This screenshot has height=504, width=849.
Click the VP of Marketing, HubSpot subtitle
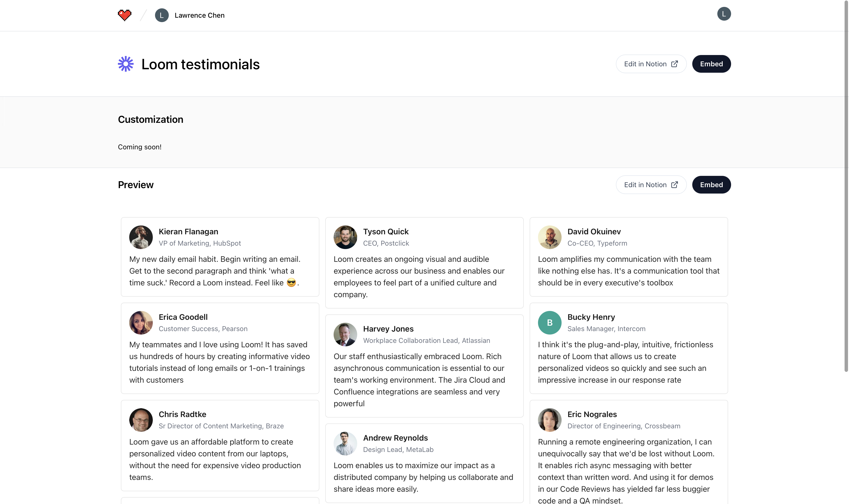pos(200,243)
